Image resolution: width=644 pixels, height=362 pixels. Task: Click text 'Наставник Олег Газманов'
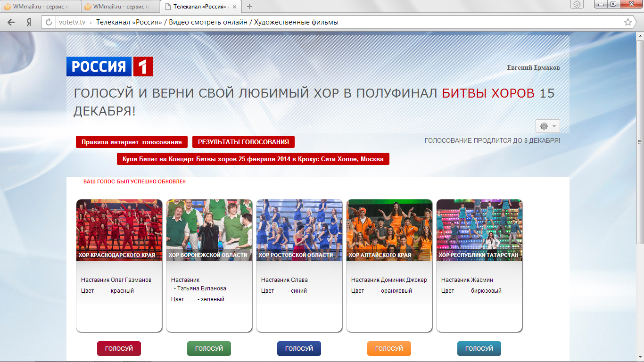[116, 280]
